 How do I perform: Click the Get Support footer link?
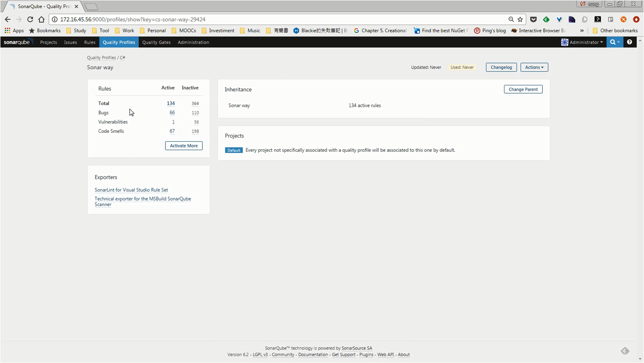coord(344,355)
